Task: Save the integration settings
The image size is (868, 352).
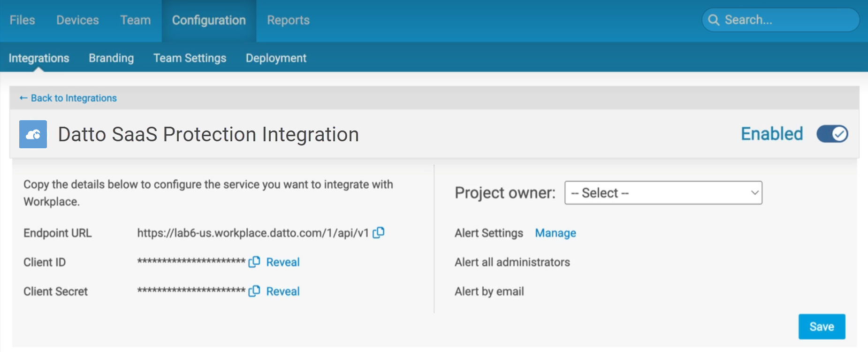Action: tap(822, 327)
